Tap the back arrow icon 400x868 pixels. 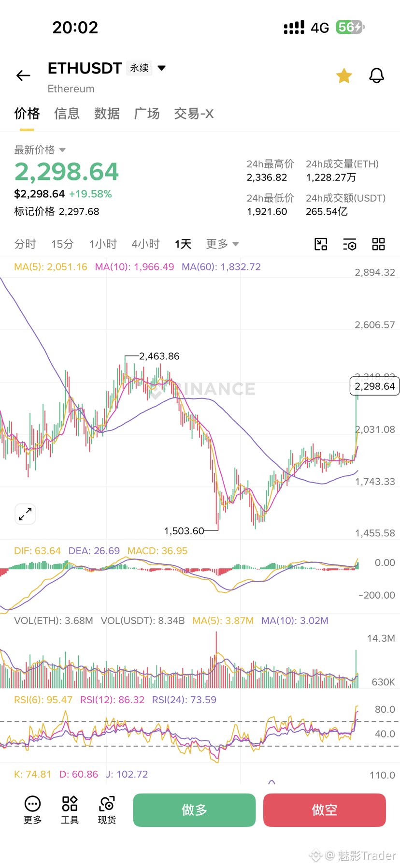pyautogui.click(x=23, y=75)
